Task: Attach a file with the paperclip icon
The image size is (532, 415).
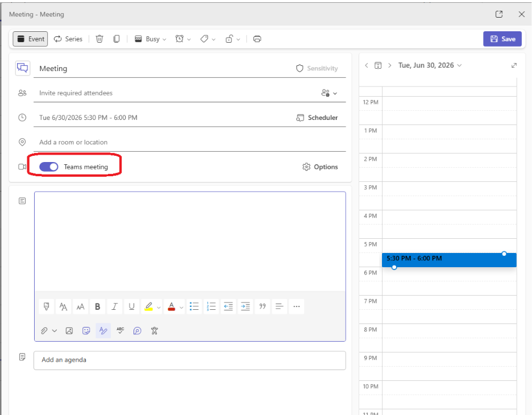Action: (x=44, y=331)
